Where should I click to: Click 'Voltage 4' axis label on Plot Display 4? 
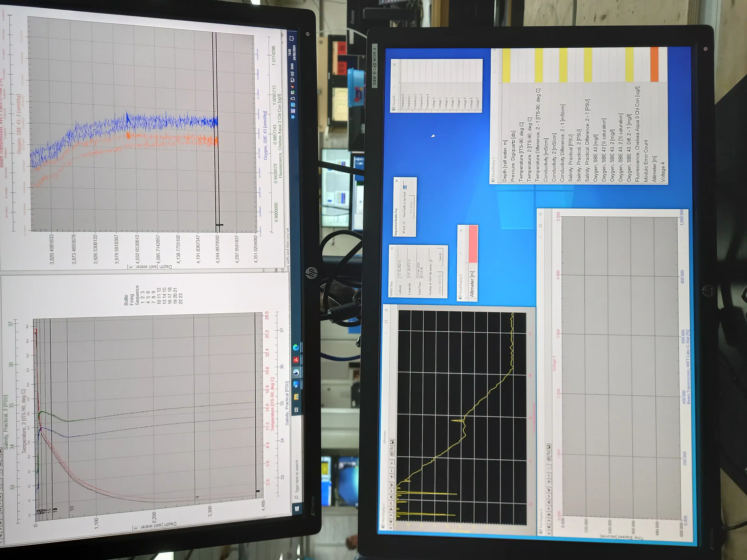554,363
